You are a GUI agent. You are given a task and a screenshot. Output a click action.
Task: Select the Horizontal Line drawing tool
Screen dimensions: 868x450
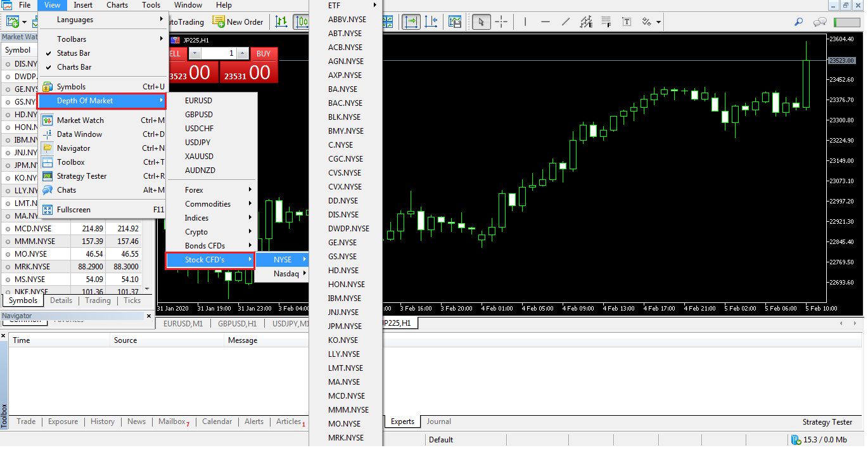[x=545, y=22]
